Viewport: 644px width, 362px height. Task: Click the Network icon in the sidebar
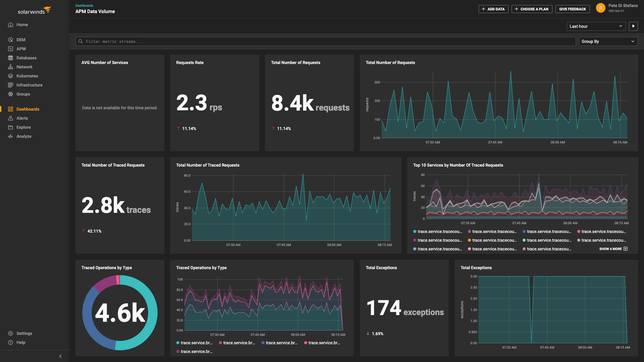pyautogui.click(x=11, y=67)
